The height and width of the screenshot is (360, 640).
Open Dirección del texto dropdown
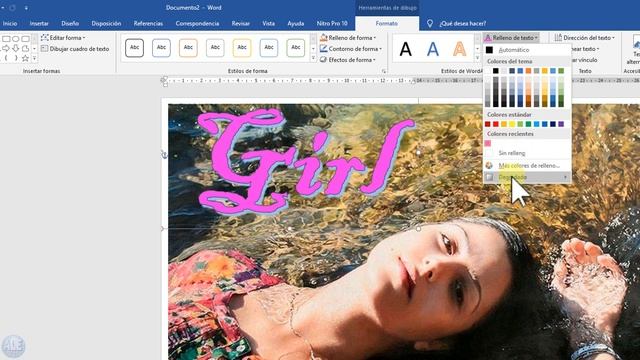584,38
